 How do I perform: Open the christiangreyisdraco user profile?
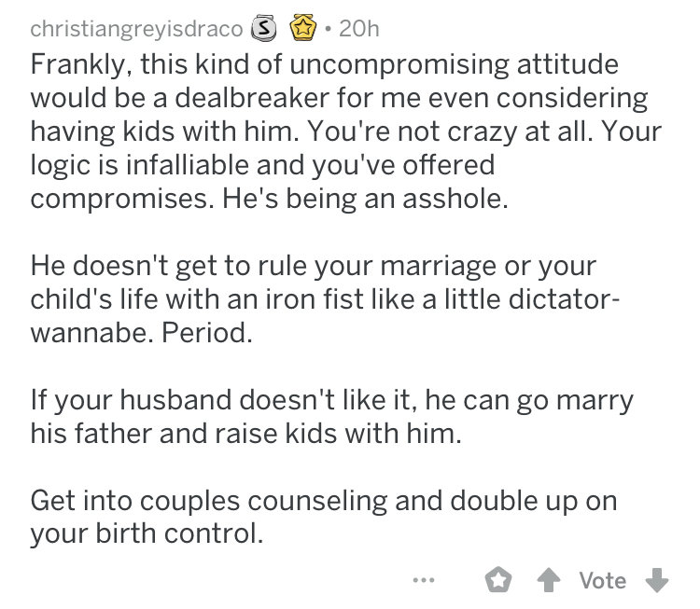136,29
